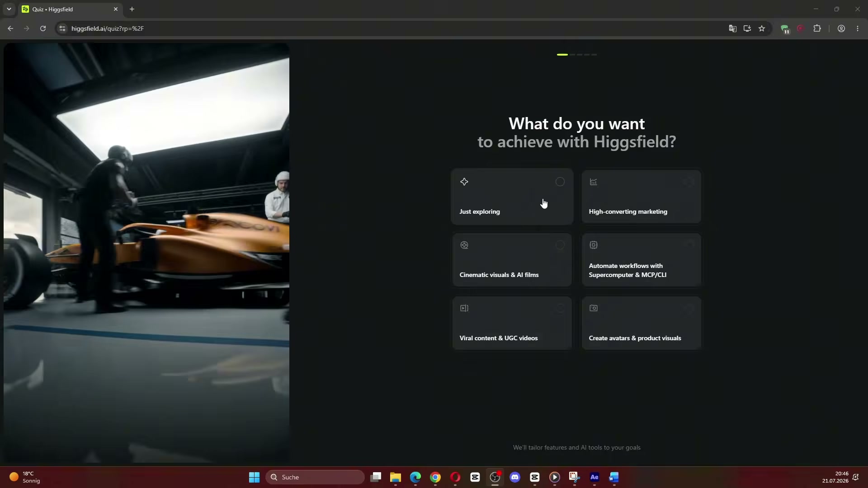868x488 pixels.
Task: Open the Chrome profile icon
Action: (841, 28)
